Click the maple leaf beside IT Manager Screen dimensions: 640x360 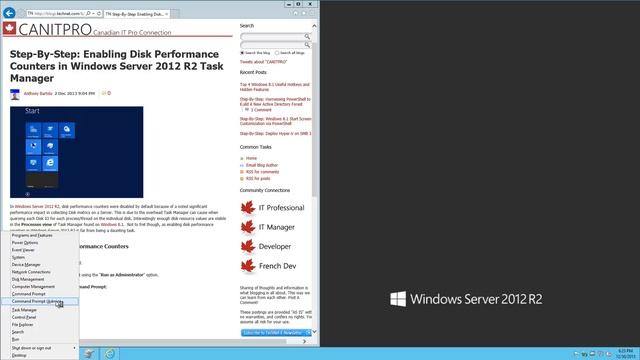[x=248, y=227]
